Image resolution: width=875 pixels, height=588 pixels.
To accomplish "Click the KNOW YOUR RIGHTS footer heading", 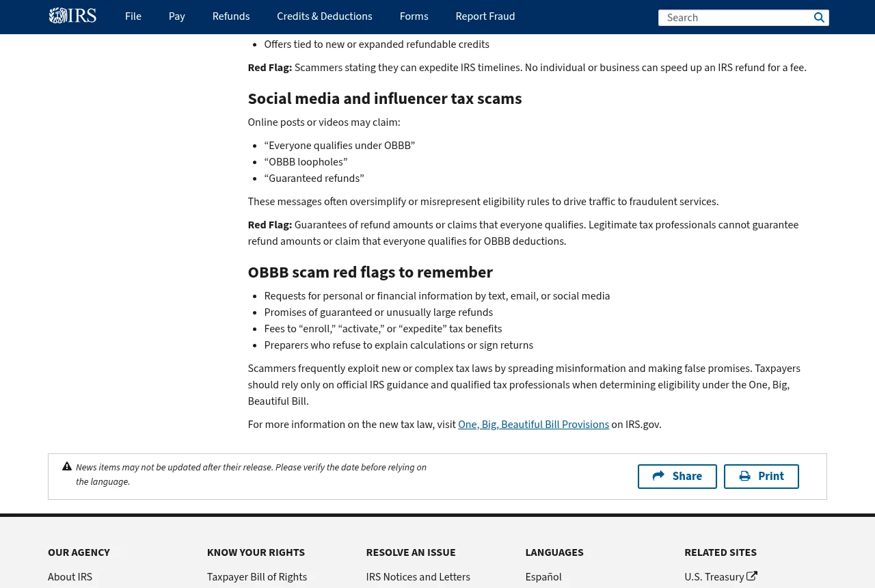I will coord(256,552).
